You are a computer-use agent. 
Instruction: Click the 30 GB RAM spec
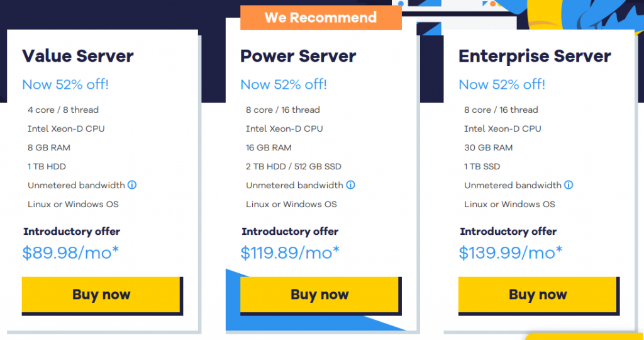pos(489,147)
